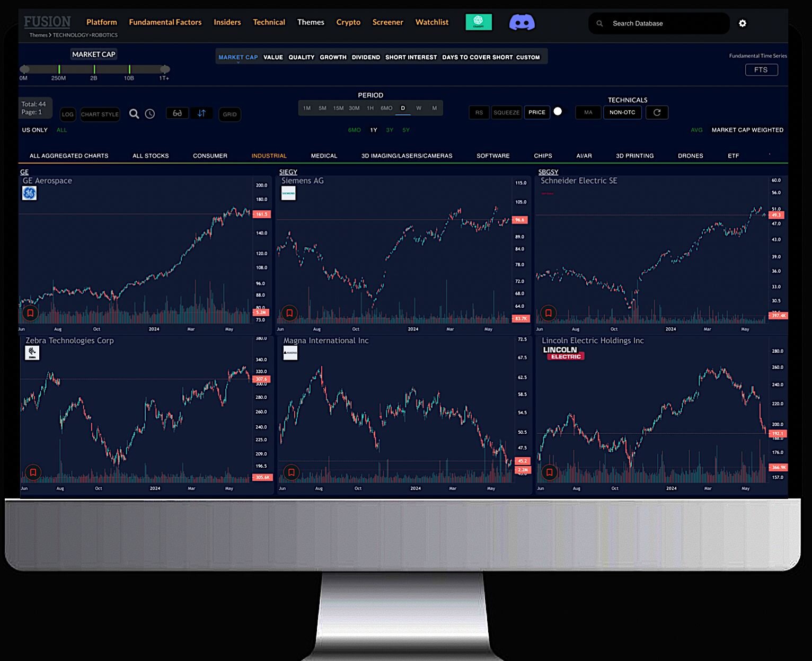The image size is (812, 661).
Task: Open the Discord icon link
Action: 522,22
